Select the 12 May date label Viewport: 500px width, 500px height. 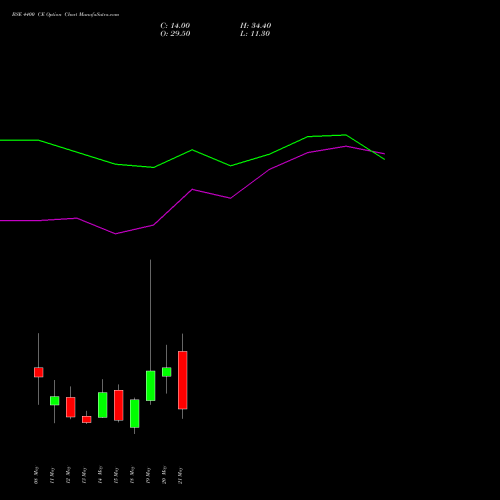68,475
